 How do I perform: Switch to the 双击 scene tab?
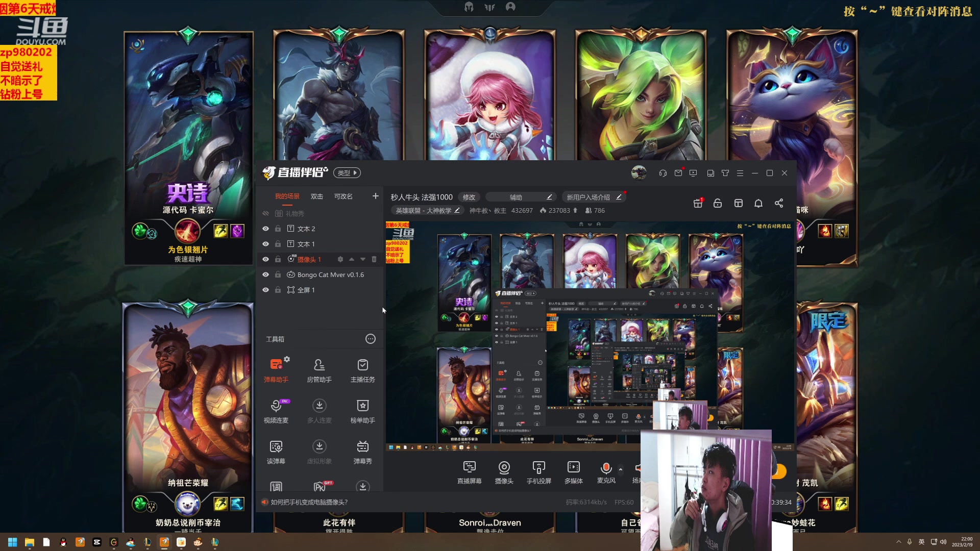point(316,196)
